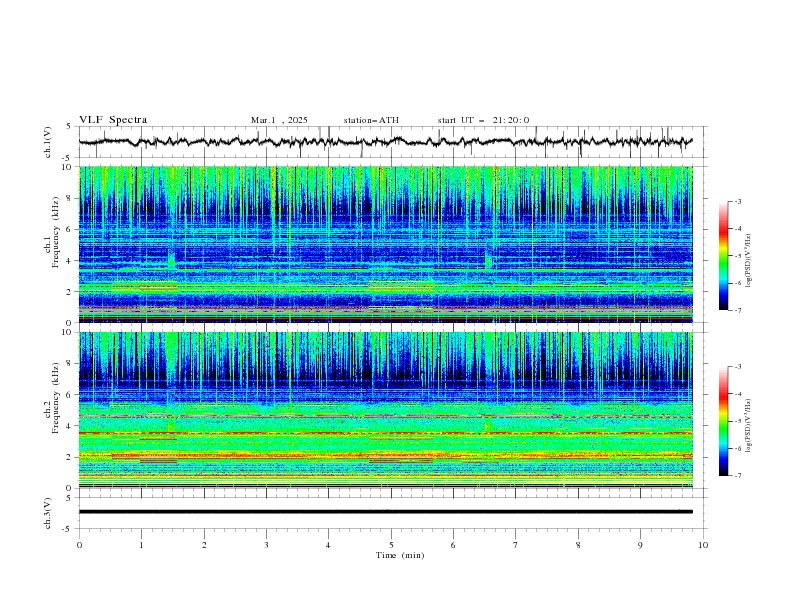Click time axis tick label "8"

tap(578, 545)
